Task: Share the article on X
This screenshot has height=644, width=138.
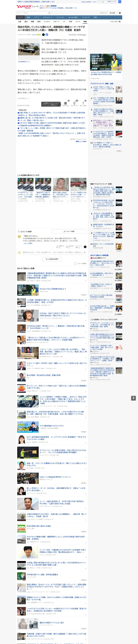Action: [43, 35]
